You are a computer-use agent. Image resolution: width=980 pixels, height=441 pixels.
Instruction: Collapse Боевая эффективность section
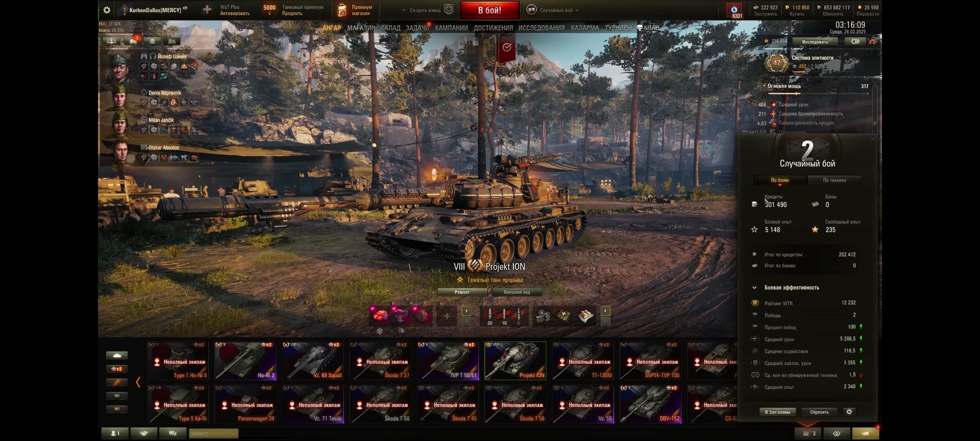755,287
